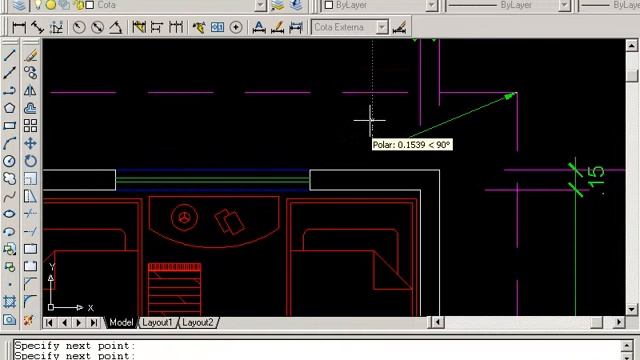Select the Trim tool
The image size is (640, 360).
point(31,214)
